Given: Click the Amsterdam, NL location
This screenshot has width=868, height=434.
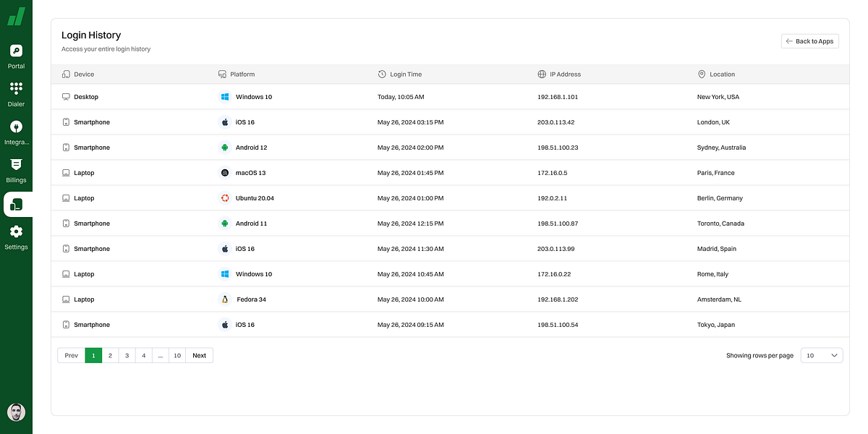Looking at the screenshot, I should pyautogui.click(x=719, y=299).
